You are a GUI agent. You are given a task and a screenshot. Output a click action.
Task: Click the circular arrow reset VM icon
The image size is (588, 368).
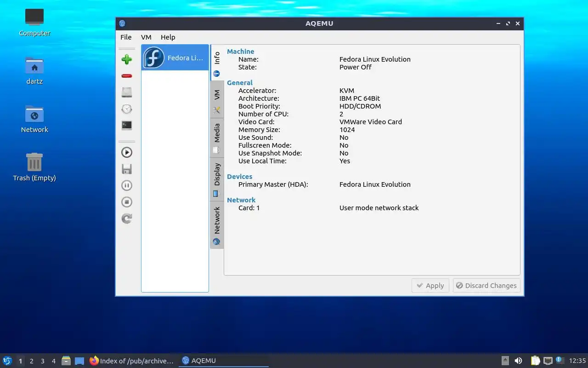pyautogui.click(x=127, y=218)
